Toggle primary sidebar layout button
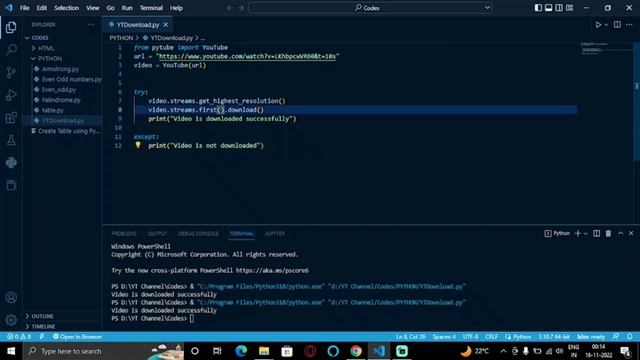The height and width of the screenshot is (360, 640). (538, 8)
